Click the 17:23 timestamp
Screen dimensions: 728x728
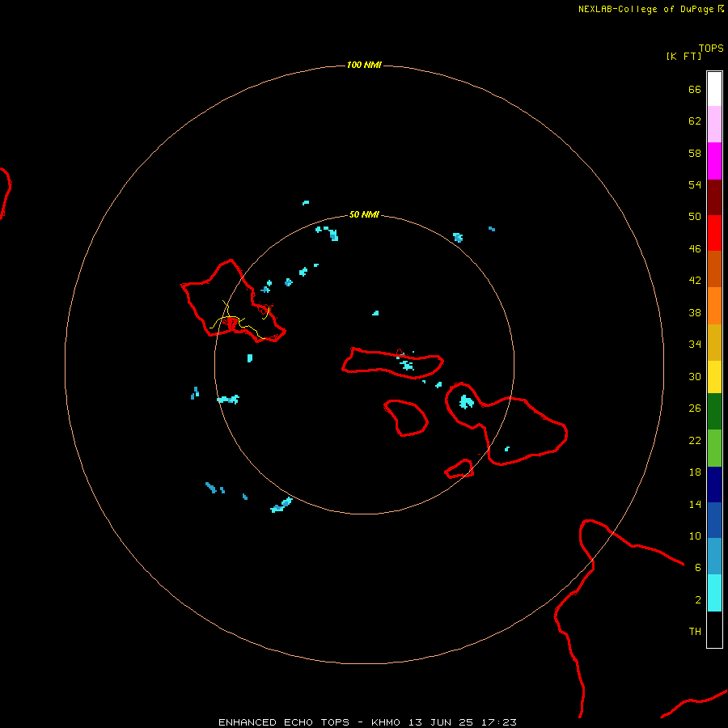tap(499, 722)
